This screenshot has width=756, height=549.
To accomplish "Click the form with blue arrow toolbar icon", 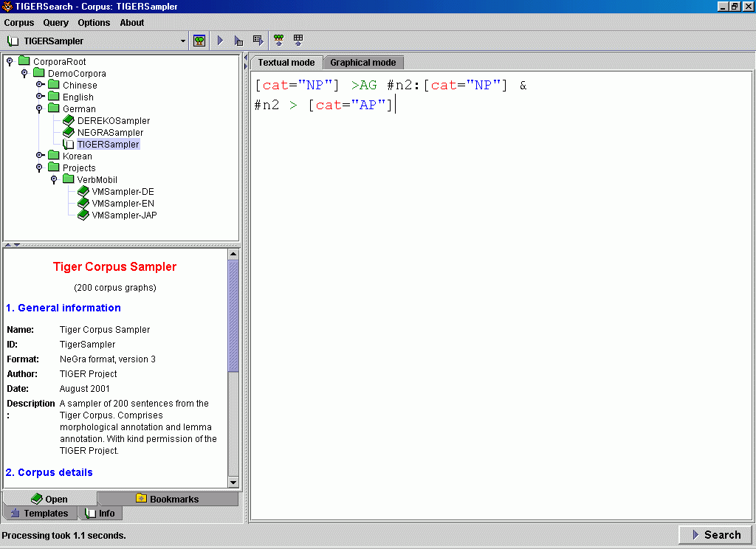I will (x=258, y=41).
